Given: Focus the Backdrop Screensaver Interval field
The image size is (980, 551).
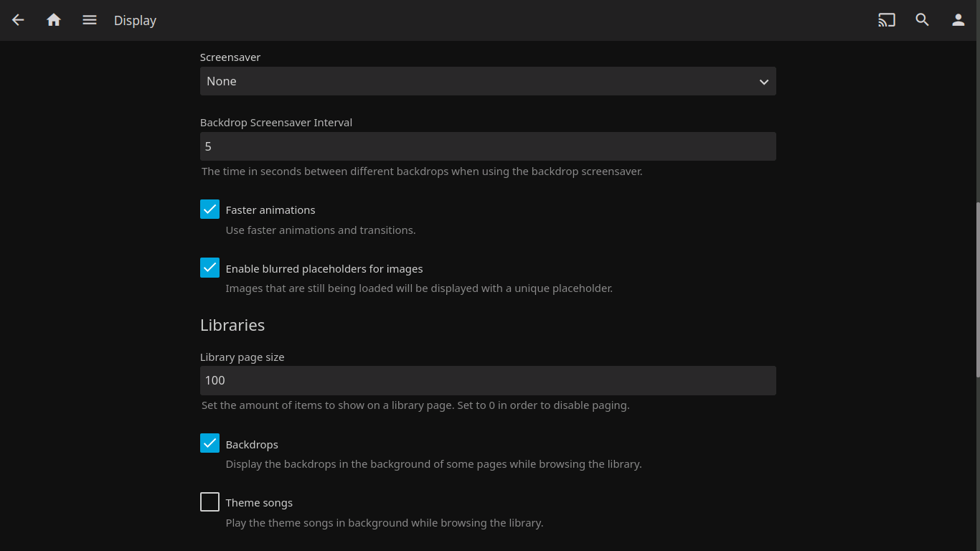Looking at the screenshot, I should [488, 146].
